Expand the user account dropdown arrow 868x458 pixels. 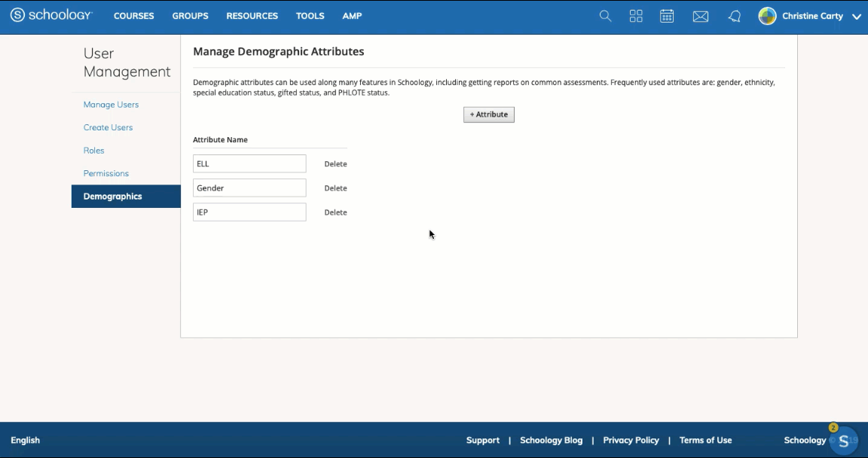tap(856, 17)
